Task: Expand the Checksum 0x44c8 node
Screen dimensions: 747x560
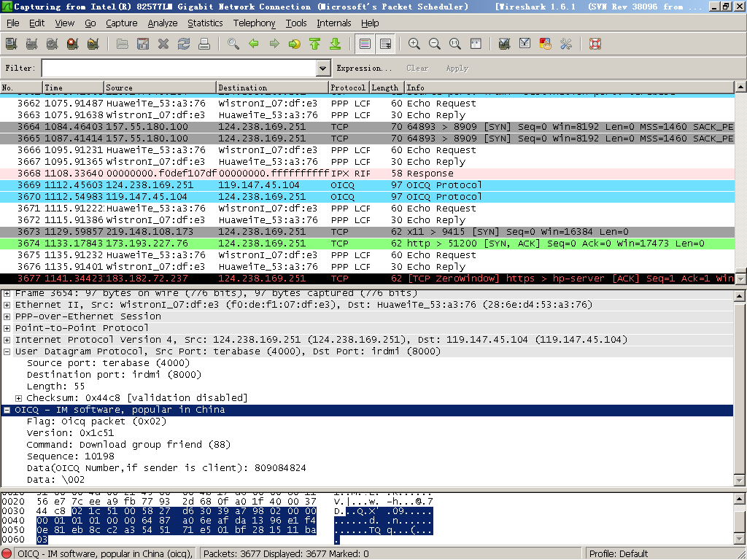Action: coord(18,398)
